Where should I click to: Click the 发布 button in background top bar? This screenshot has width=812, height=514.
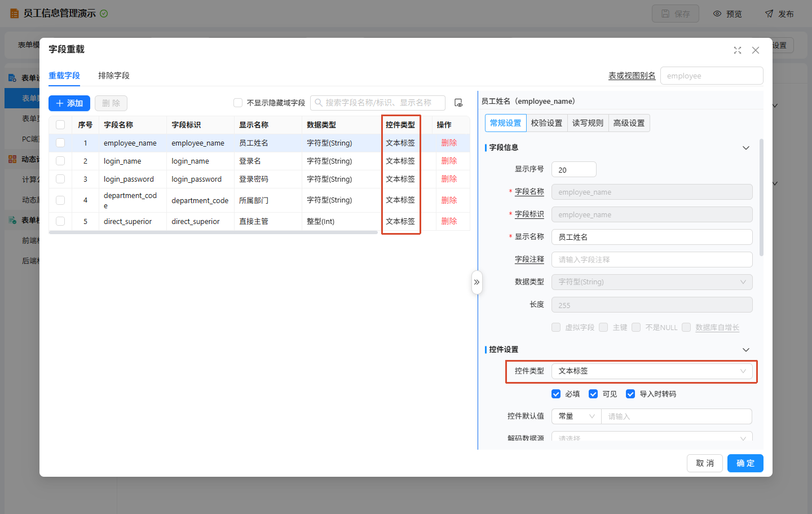[x=779, y=14]
